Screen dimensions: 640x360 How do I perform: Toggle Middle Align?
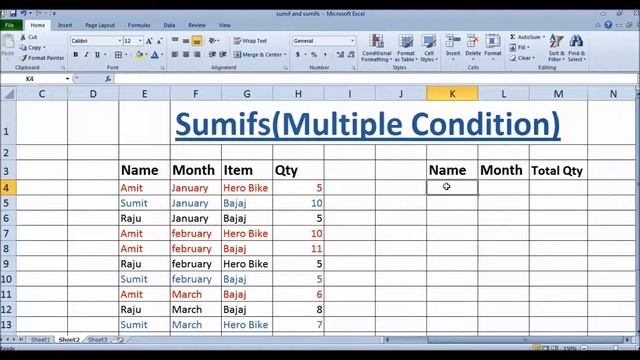pyautogui.click(x=186, y=41)
